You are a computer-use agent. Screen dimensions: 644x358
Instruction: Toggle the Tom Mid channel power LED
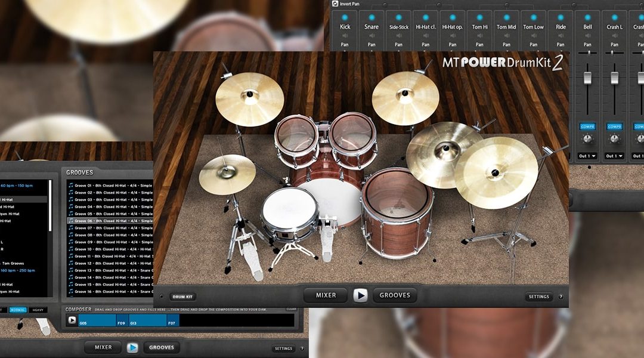[506, 17]
